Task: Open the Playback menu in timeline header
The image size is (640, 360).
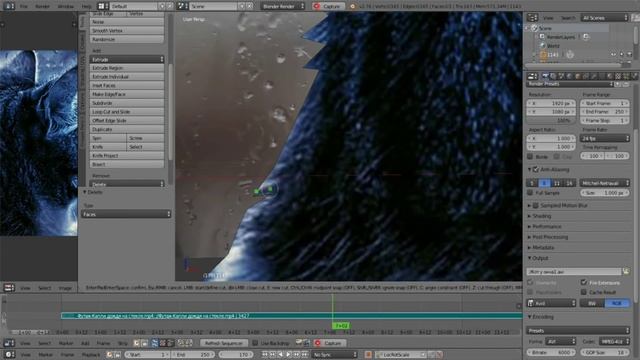Action: point(91,355)
